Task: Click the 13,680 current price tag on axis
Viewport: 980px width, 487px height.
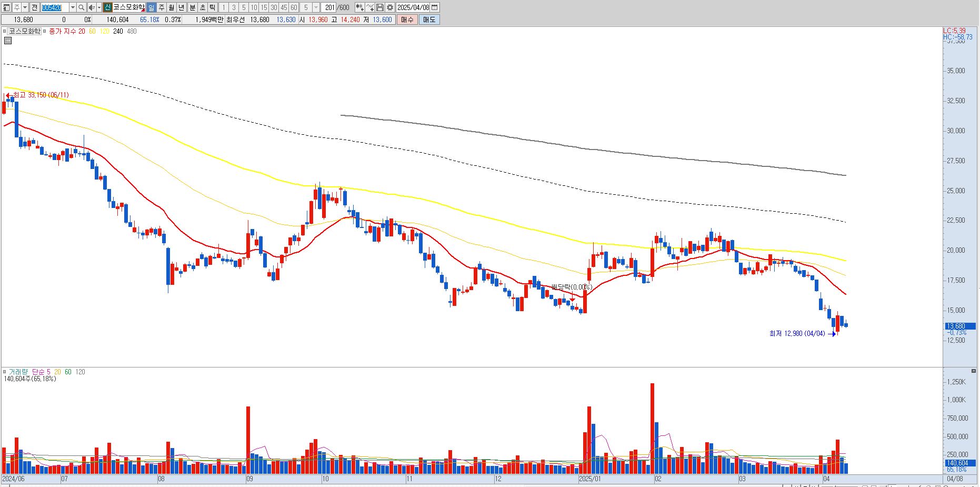Action: (960, 326)
